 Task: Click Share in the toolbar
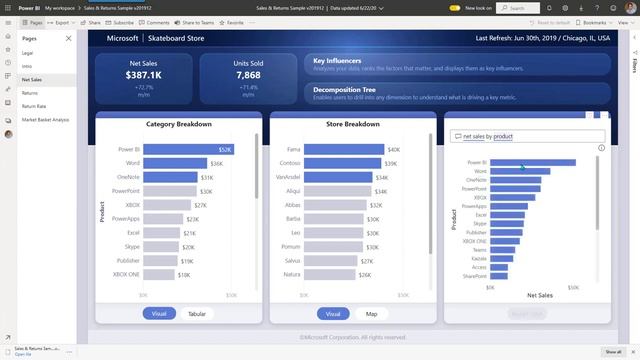click(91, 23)
